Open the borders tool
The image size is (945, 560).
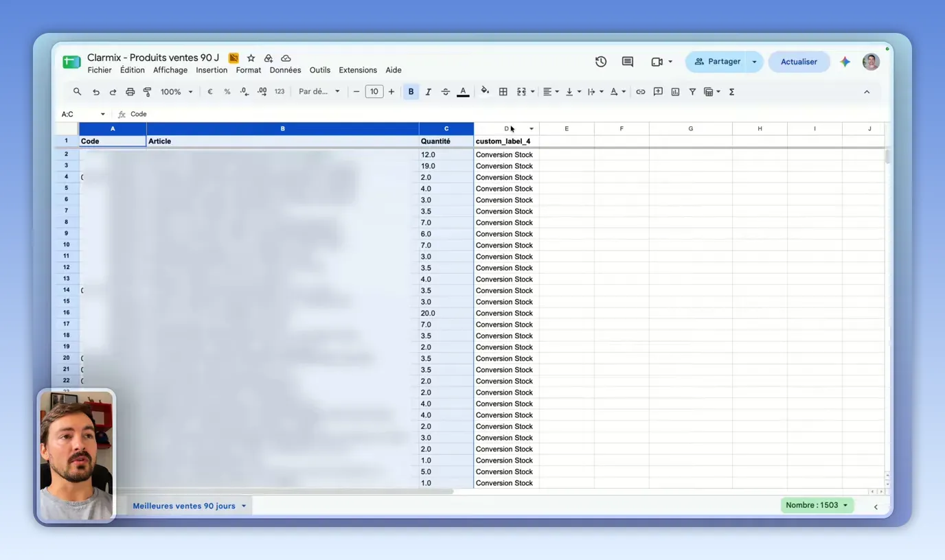coord(503,92)
